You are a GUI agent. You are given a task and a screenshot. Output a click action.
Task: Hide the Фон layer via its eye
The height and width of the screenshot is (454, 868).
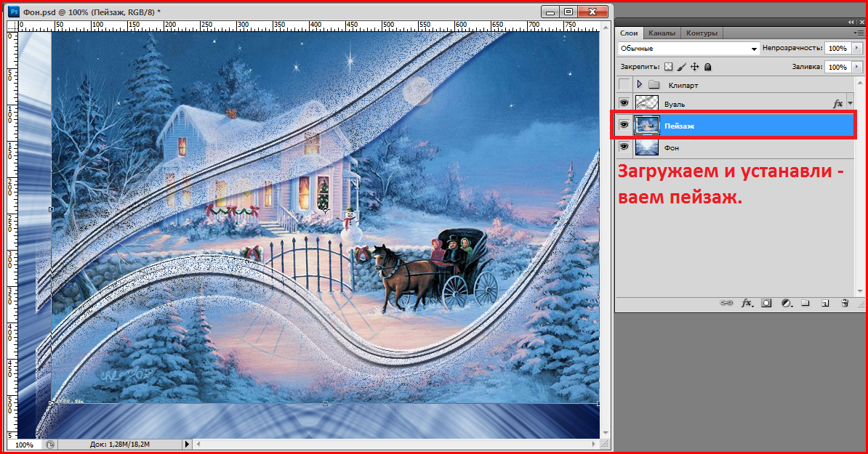(x=624, y=147)
